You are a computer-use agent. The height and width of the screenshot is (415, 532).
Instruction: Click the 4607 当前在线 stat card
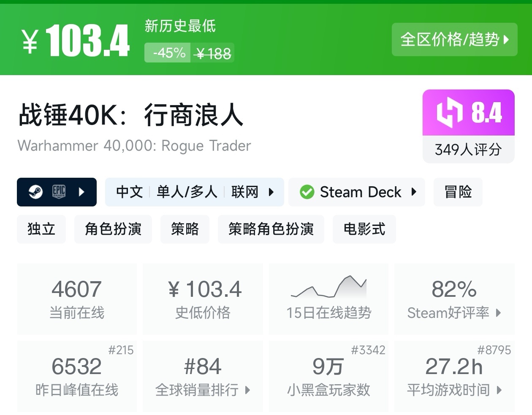[x=77, y=299]
